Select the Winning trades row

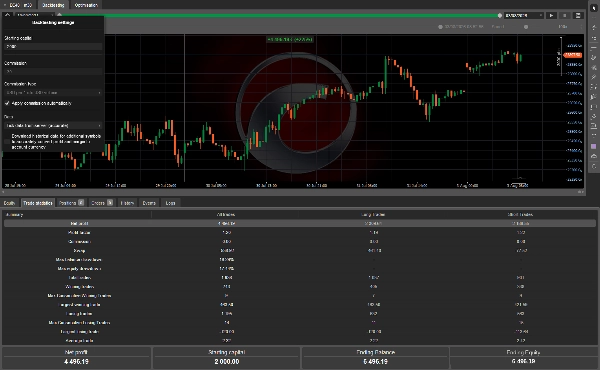(x=300, y=287)
